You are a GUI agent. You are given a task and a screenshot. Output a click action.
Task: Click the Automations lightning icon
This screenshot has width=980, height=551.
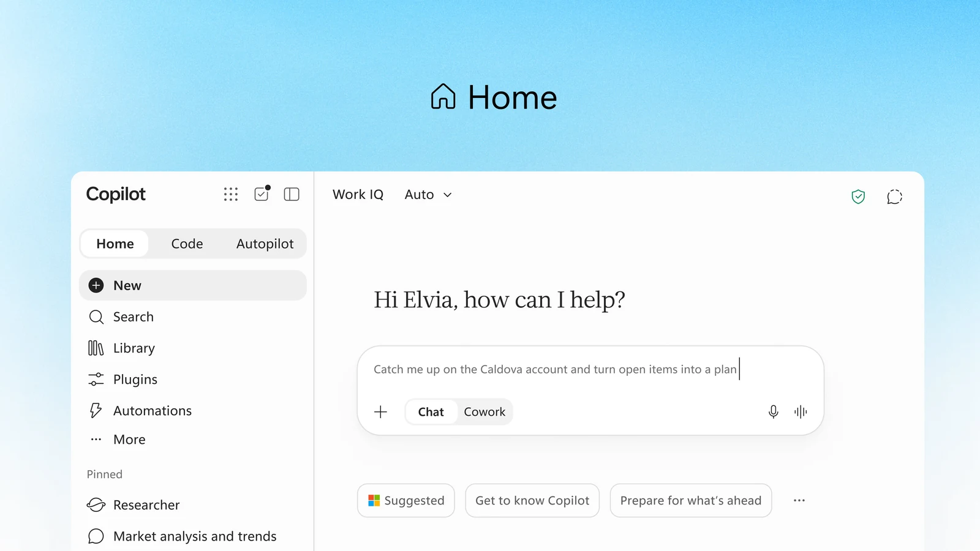(x=96, y=411)
